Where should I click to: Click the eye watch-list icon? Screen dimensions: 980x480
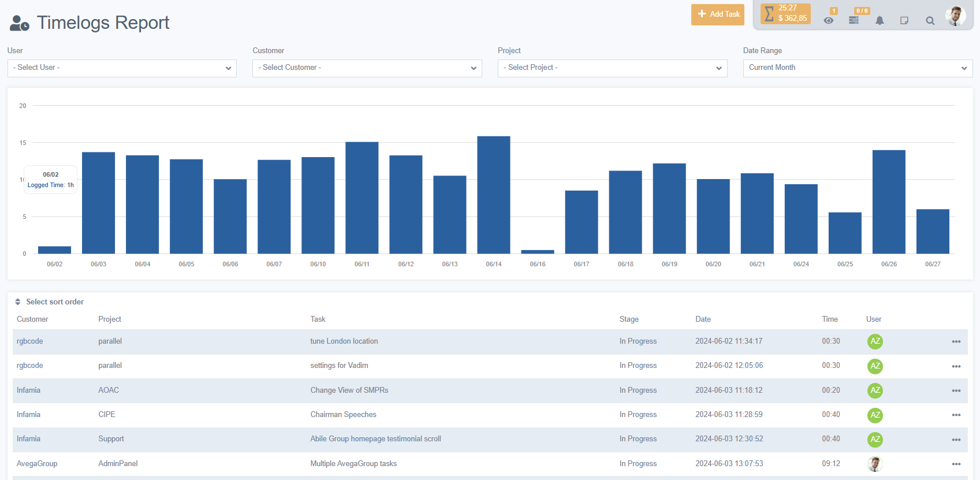(829, 20)
